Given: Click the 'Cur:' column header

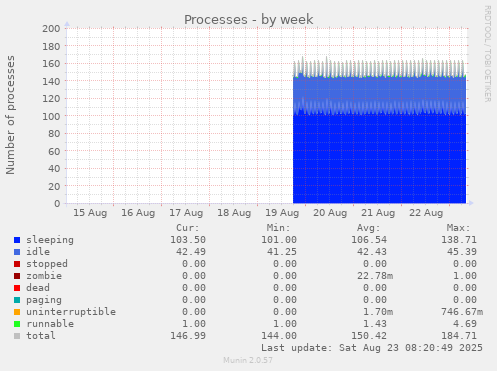Looking at the screenshot, I should point(188,228).
